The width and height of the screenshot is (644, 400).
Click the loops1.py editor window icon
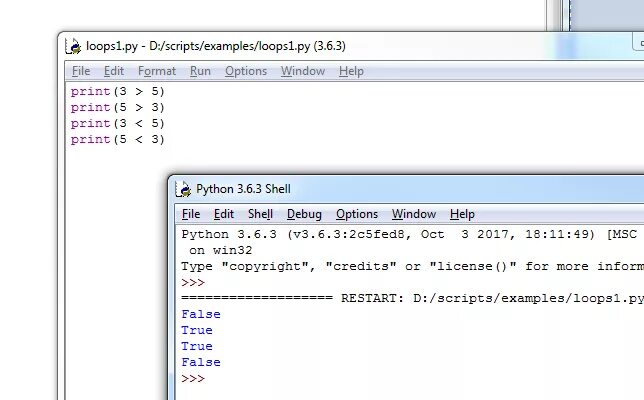(x=73, y=46)
